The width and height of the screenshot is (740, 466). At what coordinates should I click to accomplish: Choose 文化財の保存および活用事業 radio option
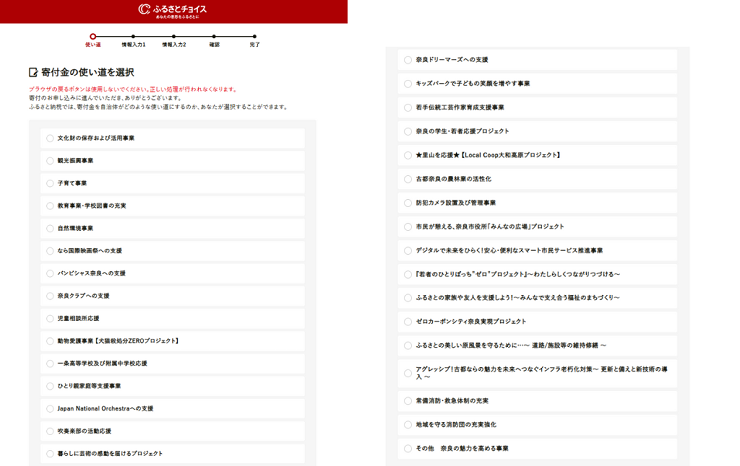coord(50,138)
